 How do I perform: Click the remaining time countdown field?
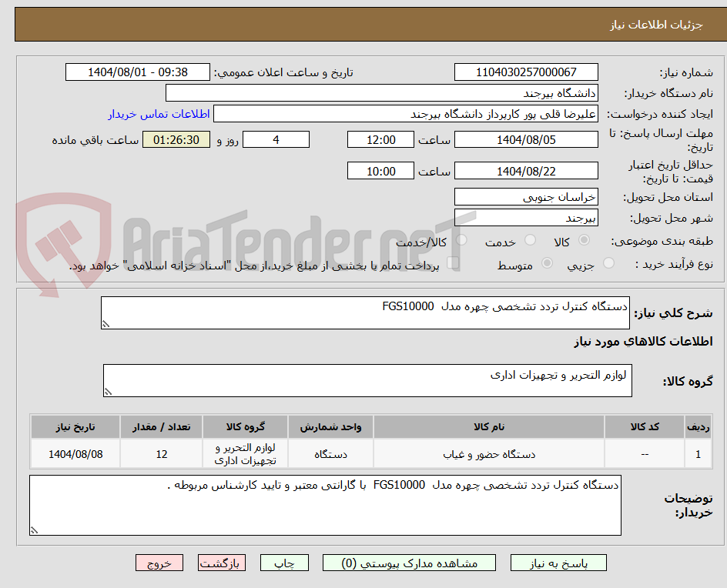(x=176, y=140)
